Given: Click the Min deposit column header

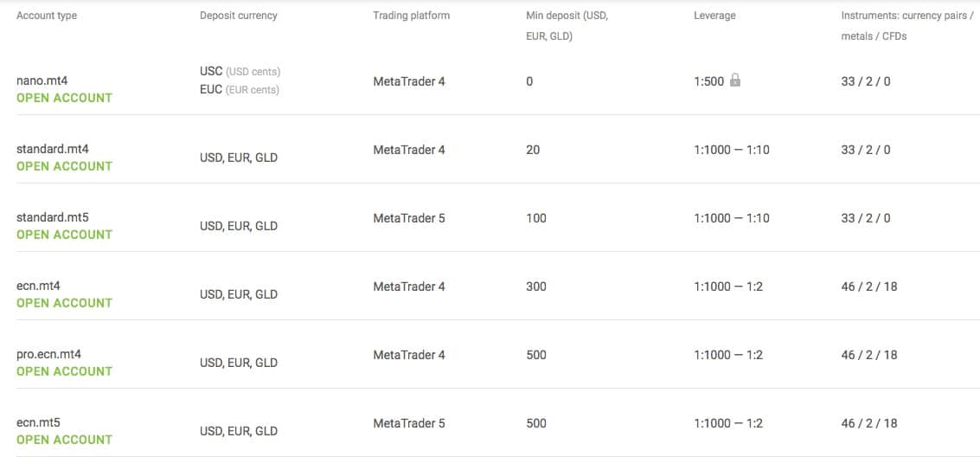Looking at the screenshot, I should [567, 26].
